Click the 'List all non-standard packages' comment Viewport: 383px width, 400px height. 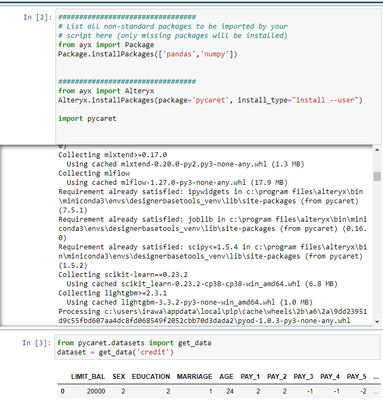[x=173, y=26]
